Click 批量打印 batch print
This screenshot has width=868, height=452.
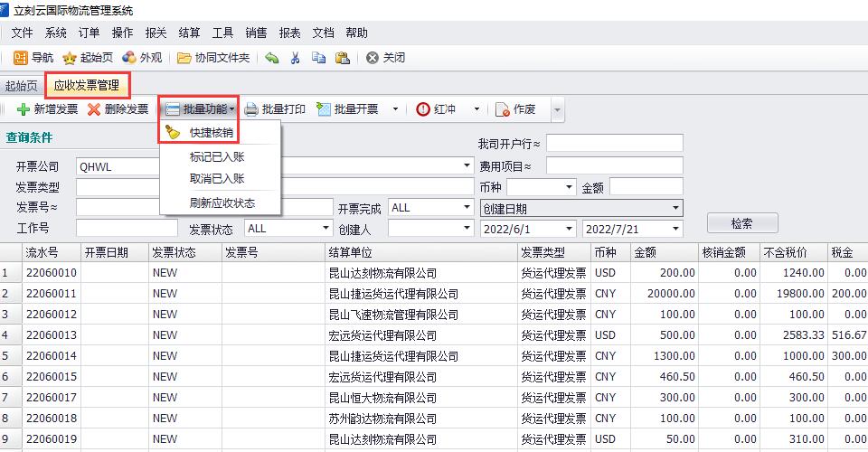point(275,109)
